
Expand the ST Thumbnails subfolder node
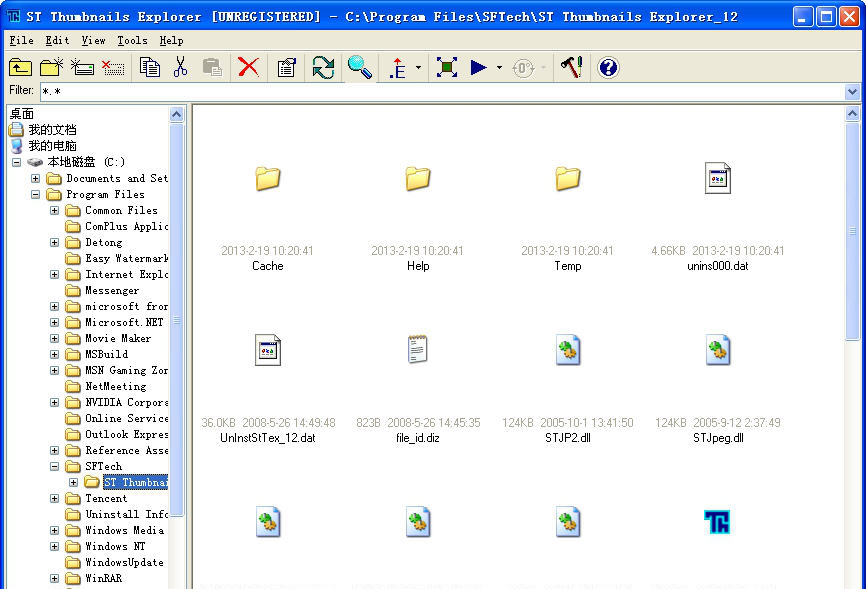(73, 483)
